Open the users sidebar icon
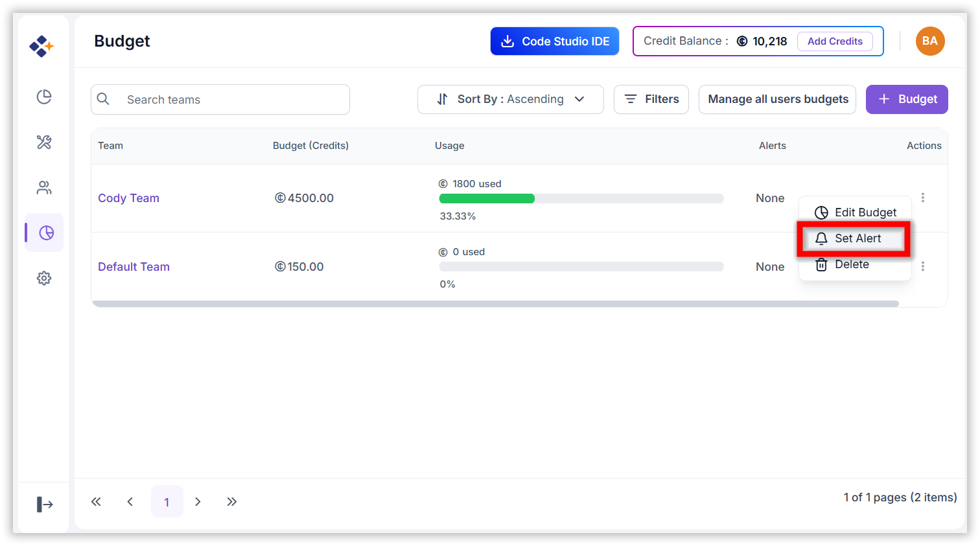This screenshot has width=980, height=546. pos(44,188)
